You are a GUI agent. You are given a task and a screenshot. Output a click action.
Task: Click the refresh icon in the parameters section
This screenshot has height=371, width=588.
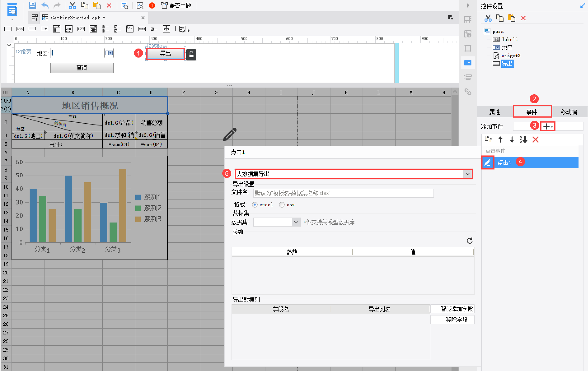(x=469, y=241)
